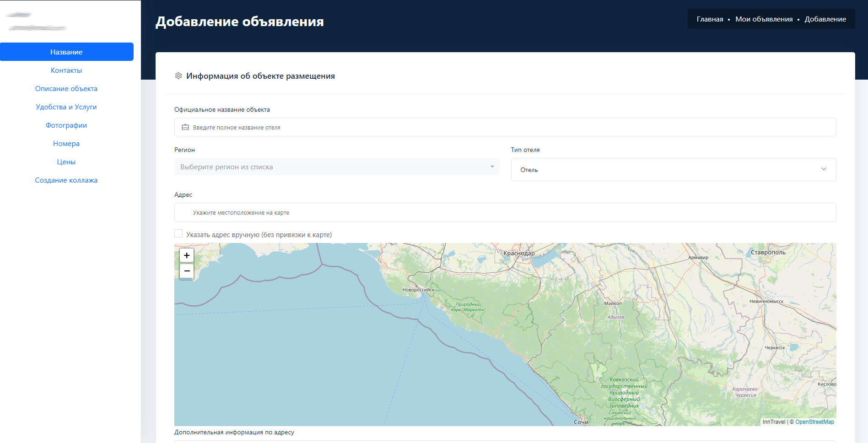The width and height of the screenshot is (868, 443).
Task: Zoom out on the map
Action: pyautogui.click(x=187, y=271)
